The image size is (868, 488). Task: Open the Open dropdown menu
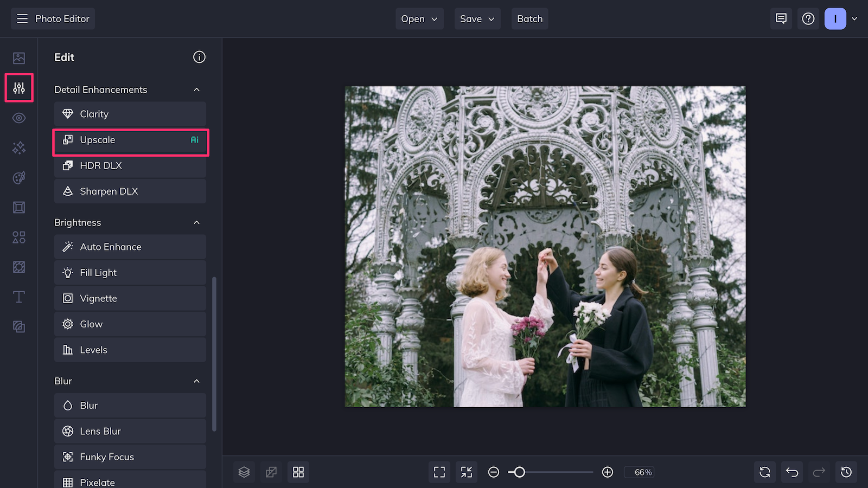pyautogui.click(x=419, y=18)
